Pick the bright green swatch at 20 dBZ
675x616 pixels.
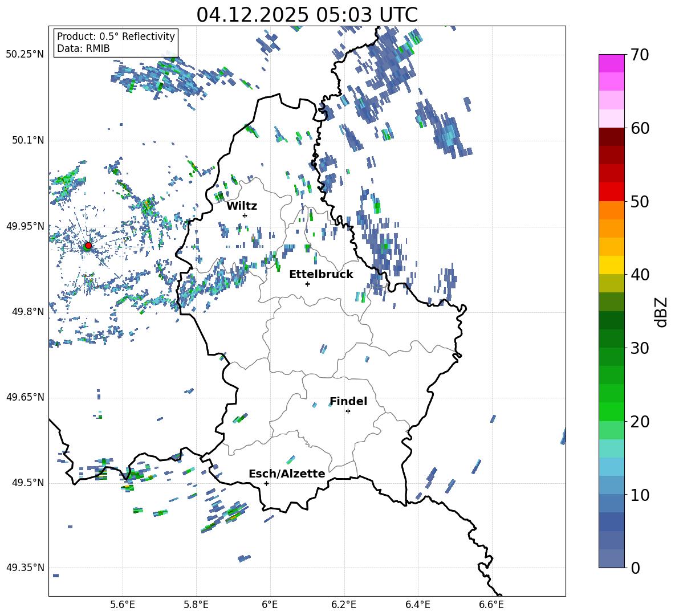[x=612, y=411]
